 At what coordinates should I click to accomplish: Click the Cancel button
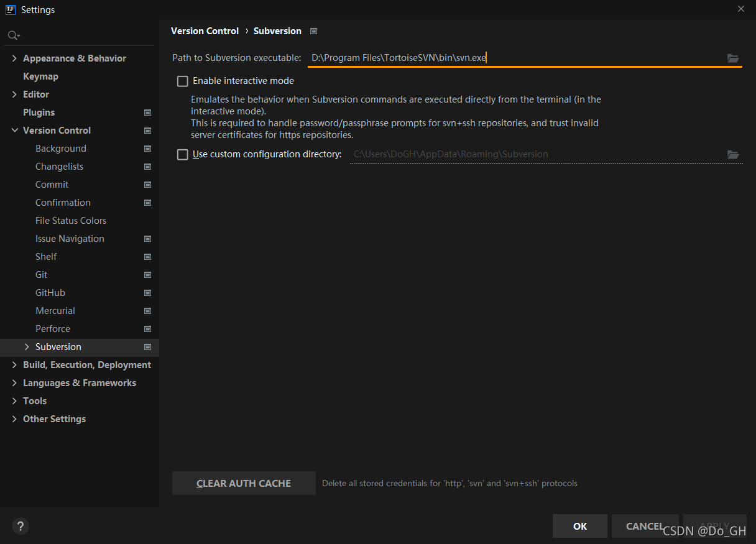(645, 526)
